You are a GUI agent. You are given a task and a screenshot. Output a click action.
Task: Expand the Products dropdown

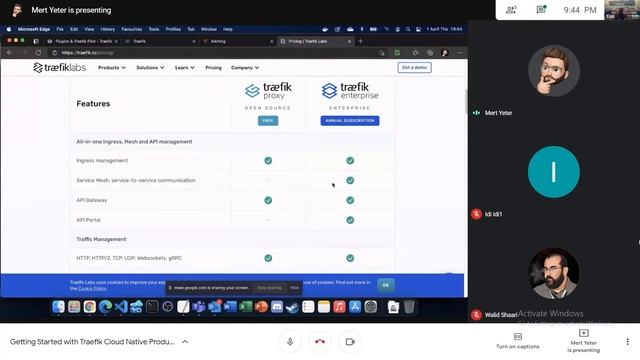(x=112, y=68)
